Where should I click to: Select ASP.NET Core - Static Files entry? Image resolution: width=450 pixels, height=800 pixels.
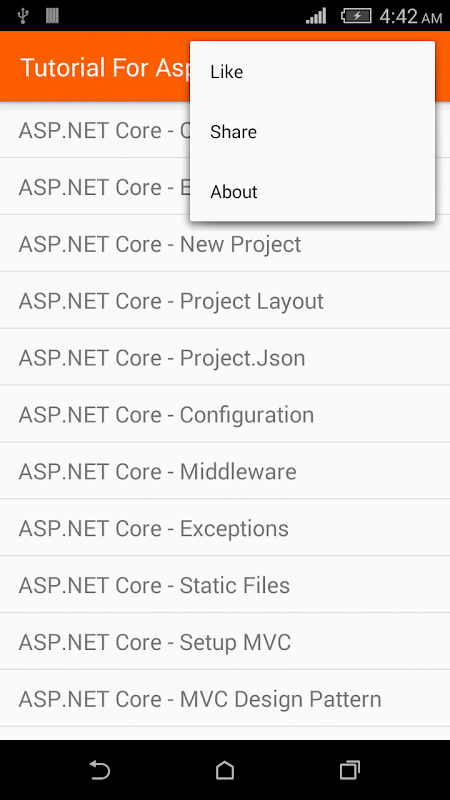point(225,585)
